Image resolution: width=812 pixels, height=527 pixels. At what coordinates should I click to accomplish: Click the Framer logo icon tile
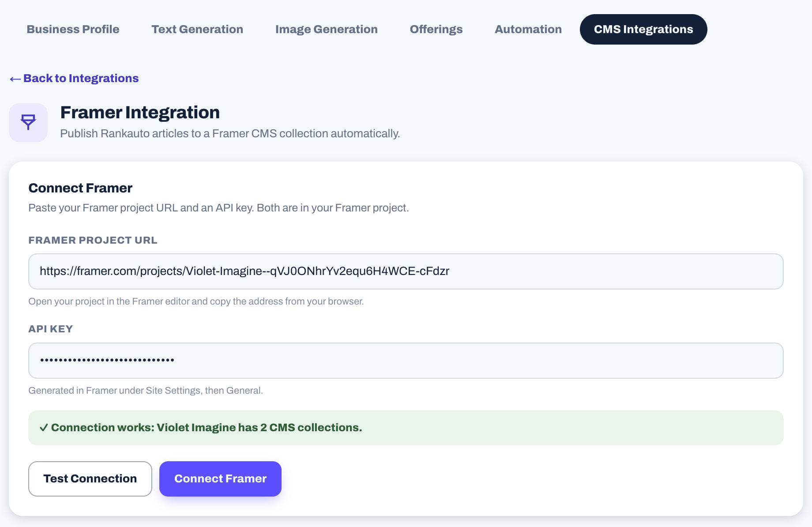(x=28, y=123)
